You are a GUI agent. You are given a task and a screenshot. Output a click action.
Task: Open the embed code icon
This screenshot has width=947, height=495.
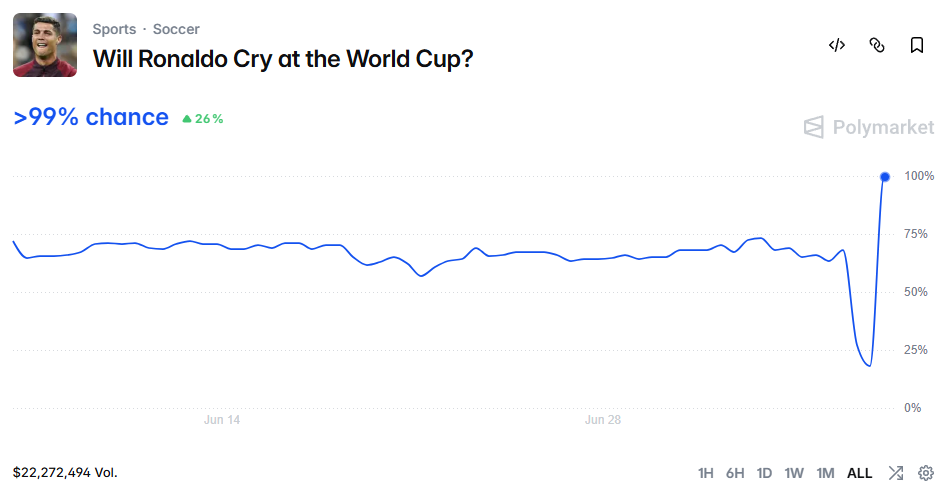[x=836, y=45]
